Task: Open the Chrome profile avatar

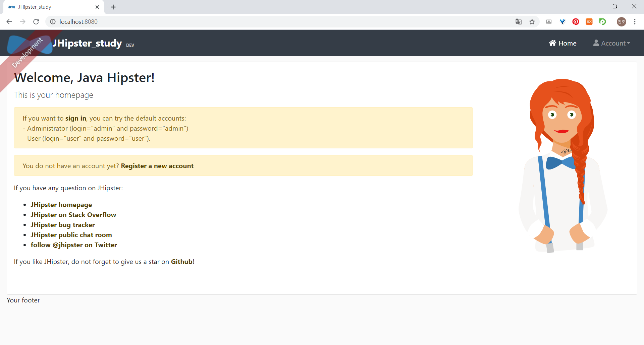Action: (622, 22)
